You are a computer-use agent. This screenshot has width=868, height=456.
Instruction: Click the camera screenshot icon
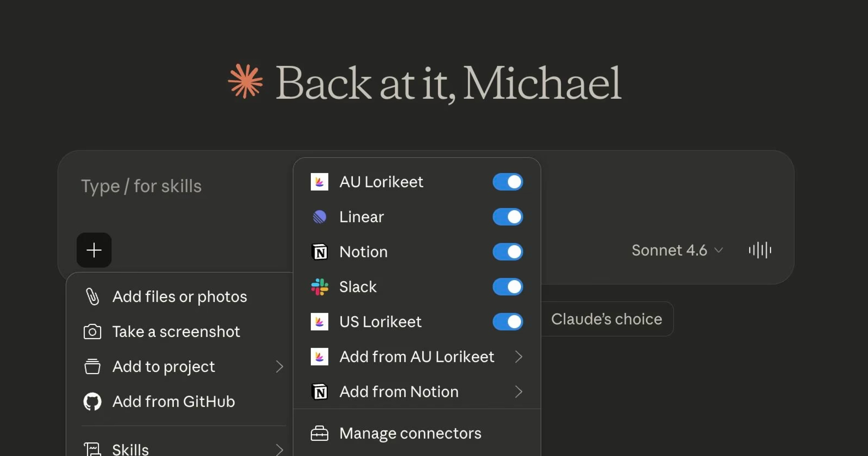click(x=92, y=332)
